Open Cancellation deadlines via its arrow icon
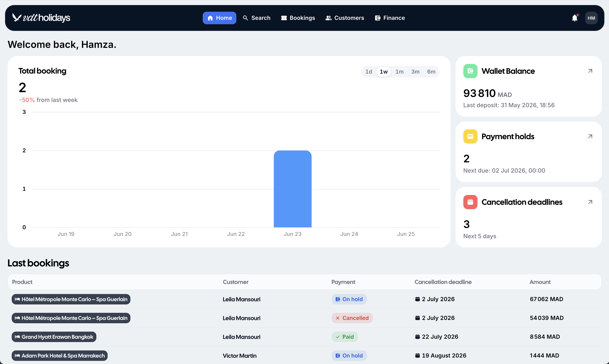This screenshot has width=609, height=364. tap(590, 202)
